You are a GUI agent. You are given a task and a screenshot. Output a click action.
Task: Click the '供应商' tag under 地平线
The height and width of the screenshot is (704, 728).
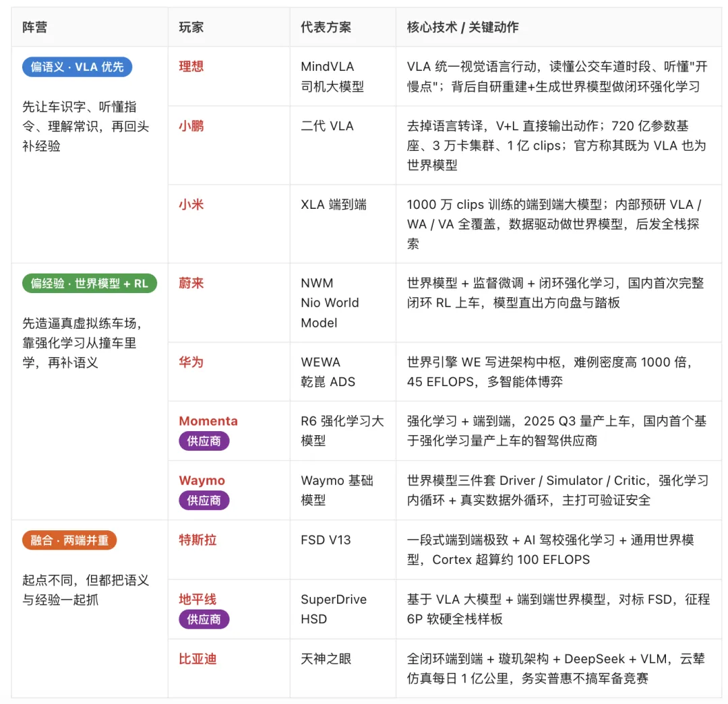coord(204,619)
